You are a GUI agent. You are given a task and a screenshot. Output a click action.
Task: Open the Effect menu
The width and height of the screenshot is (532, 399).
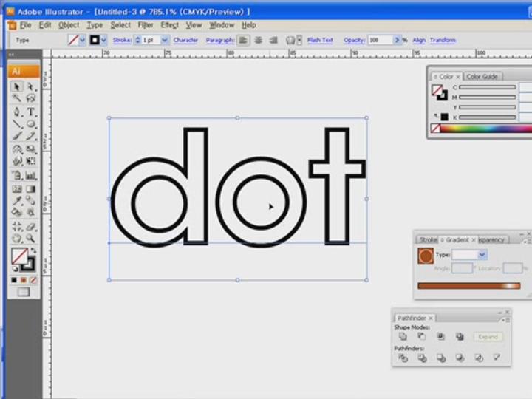coord(170,25)
